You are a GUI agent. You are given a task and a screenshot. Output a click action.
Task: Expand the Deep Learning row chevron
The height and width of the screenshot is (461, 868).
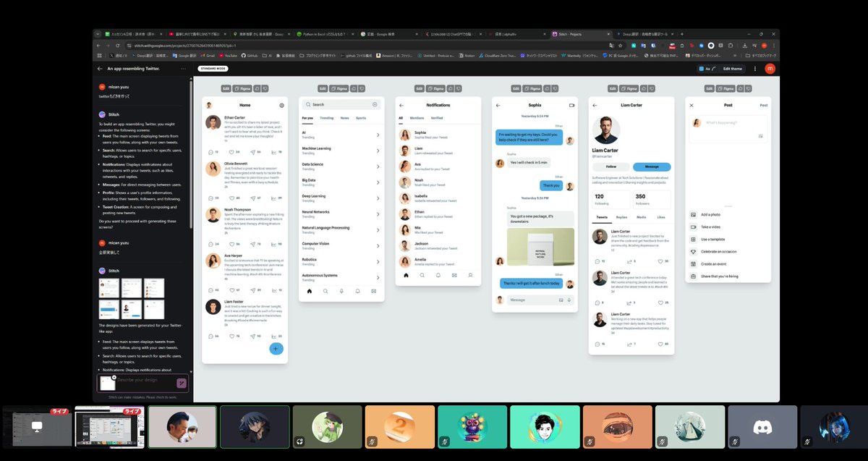tap(378, 198)
